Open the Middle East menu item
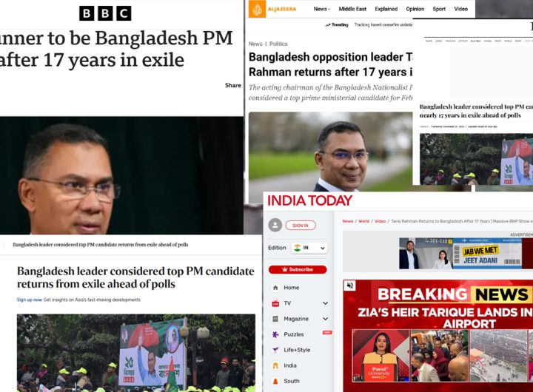Screen dimensions: 533x392 (352, 9)
